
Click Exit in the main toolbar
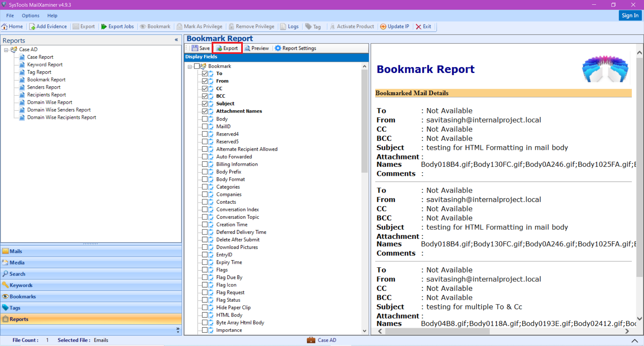(x=423, y=26)
